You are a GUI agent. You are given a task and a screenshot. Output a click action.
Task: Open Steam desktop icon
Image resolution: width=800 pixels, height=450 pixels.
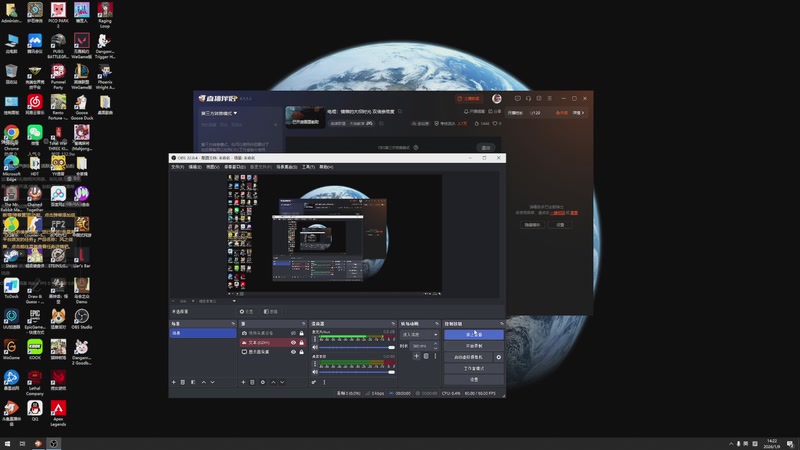11,258
